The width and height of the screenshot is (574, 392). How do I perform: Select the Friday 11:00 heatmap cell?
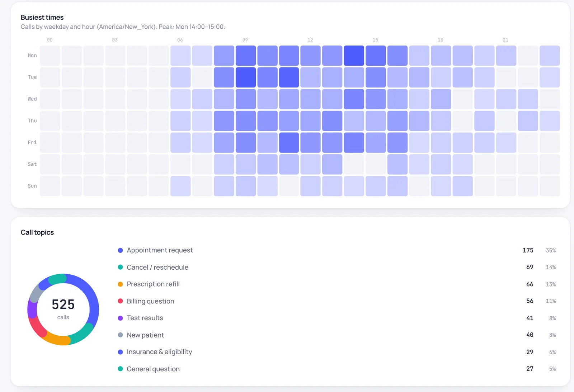pyautogui.click(x=289, y=143)
